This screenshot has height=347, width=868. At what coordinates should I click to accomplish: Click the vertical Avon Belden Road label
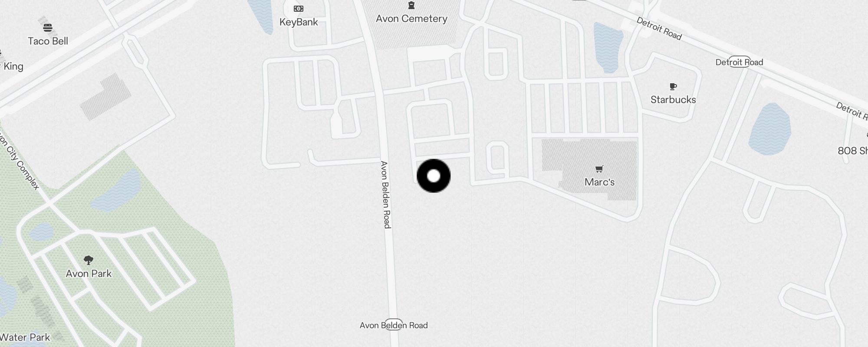(x=385, y=194)
